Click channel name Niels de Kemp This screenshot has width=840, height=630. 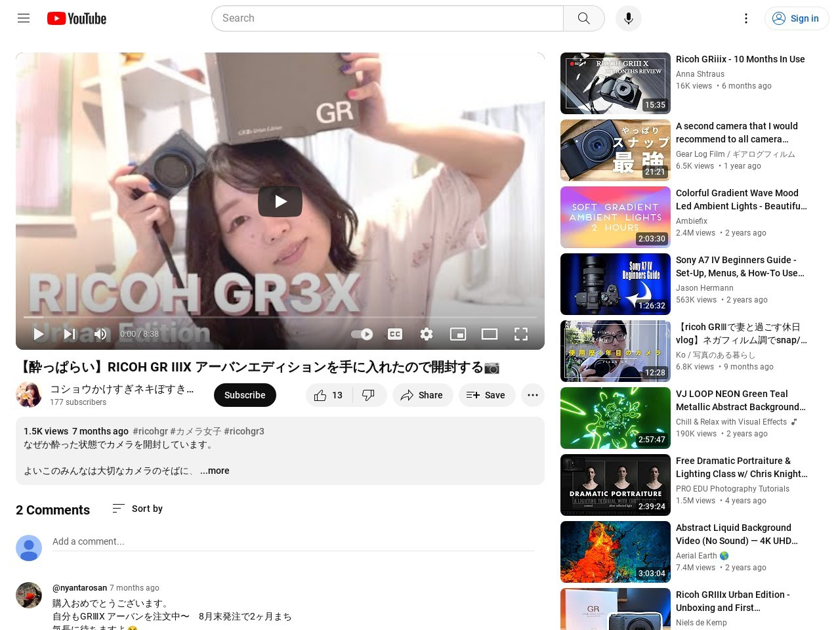702,623
